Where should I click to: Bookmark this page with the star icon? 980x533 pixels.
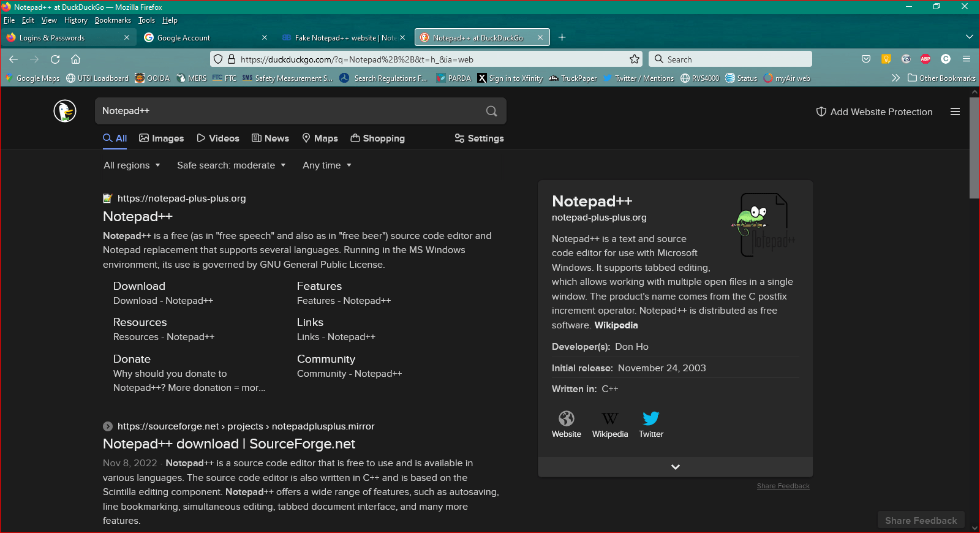[x=635, y=59]
